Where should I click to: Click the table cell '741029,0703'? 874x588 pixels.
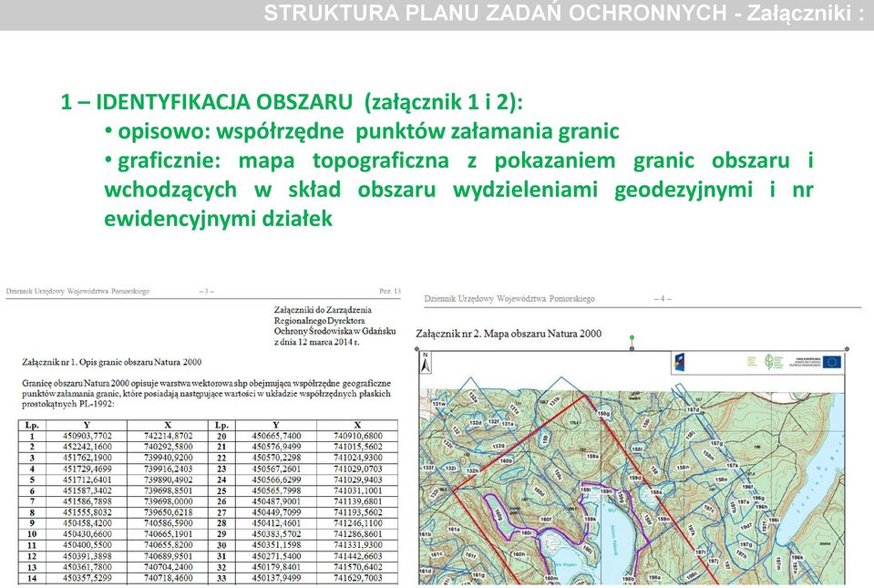[358, 469]
